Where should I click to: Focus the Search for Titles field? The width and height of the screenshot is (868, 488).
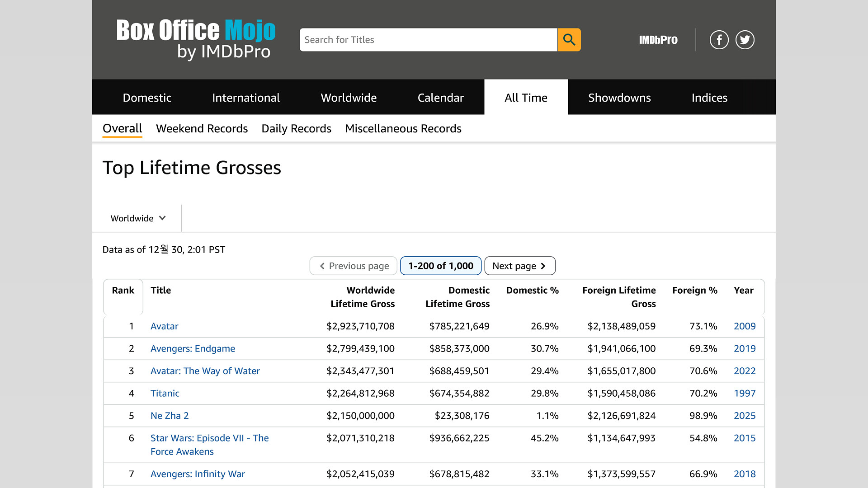coord(428,40)
